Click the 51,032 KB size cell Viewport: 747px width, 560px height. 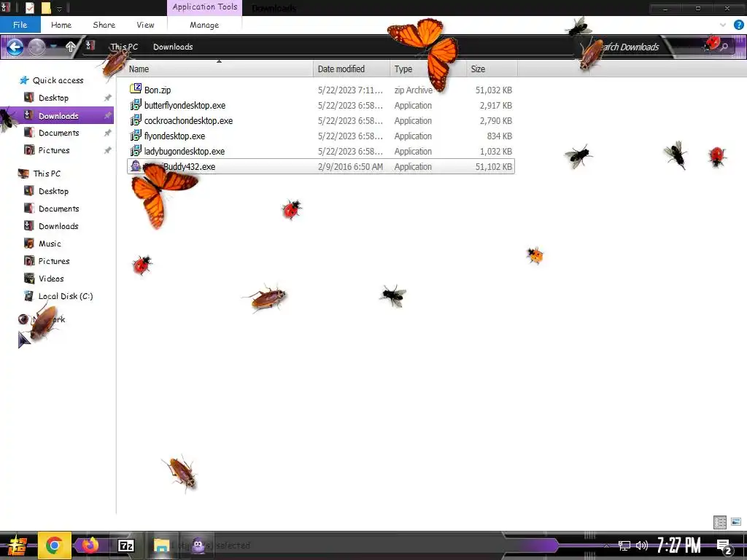[x=494, y=90]
